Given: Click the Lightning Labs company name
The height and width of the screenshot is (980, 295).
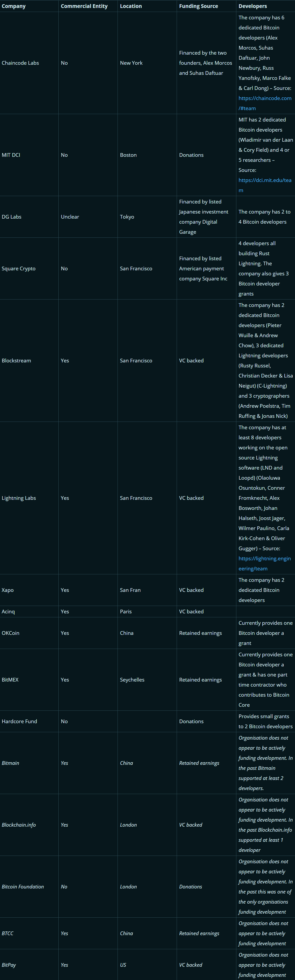Looking at the screenshot, I should click(x=19, y=498).
